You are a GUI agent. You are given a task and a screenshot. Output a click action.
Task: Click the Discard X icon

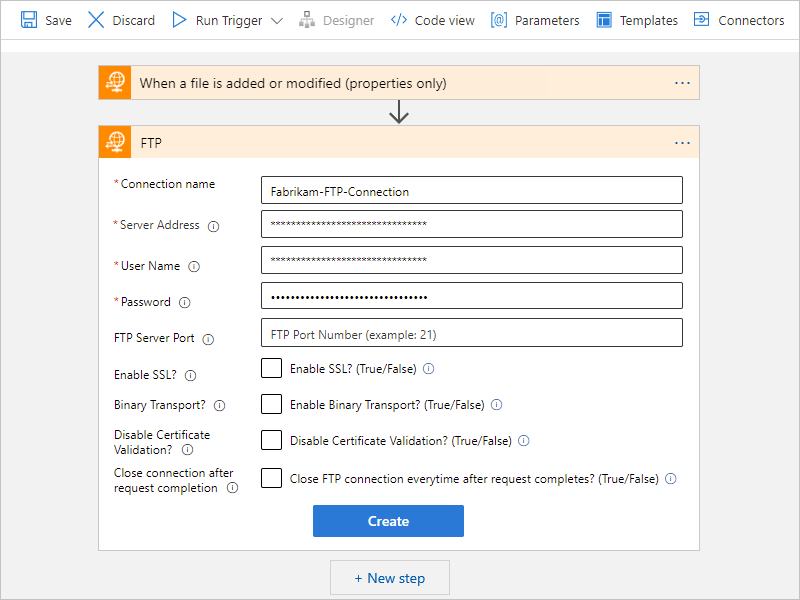point(96,20)
